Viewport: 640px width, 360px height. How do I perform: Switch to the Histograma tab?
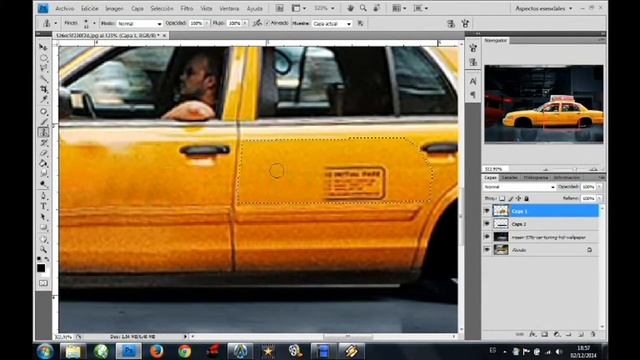(536, 178)
